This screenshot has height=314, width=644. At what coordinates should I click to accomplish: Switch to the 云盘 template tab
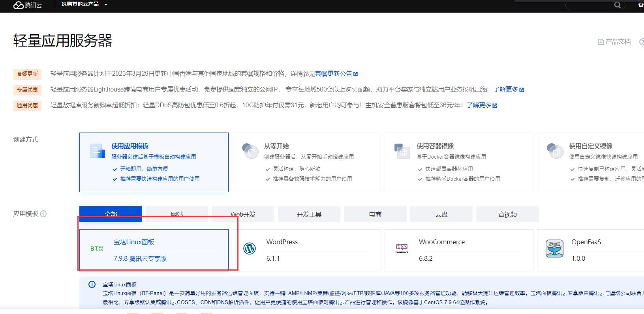pyautogui.click(x=441, y=214)
